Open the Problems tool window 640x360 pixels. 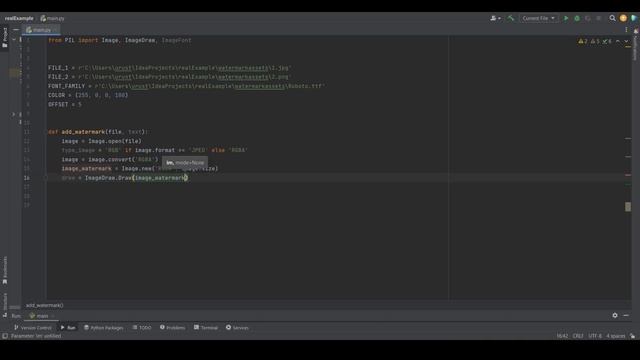pyautogui.click(x=173, y=327)
